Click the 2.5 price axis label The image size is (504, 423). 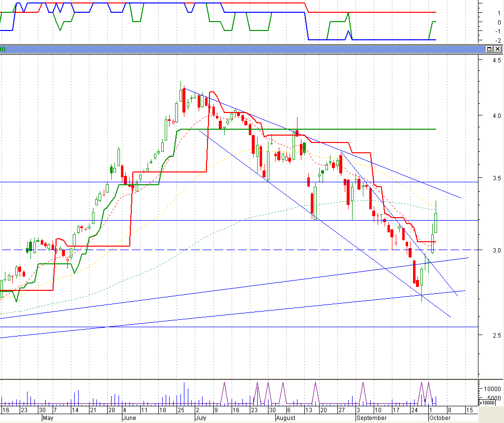coord(497,336)
